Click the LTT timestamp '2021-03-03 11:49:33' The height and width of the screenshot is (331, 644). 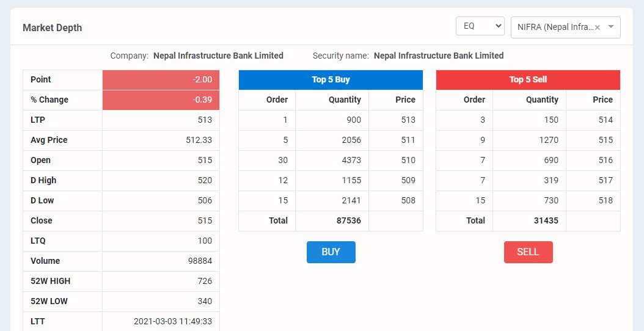click(173, 321)
